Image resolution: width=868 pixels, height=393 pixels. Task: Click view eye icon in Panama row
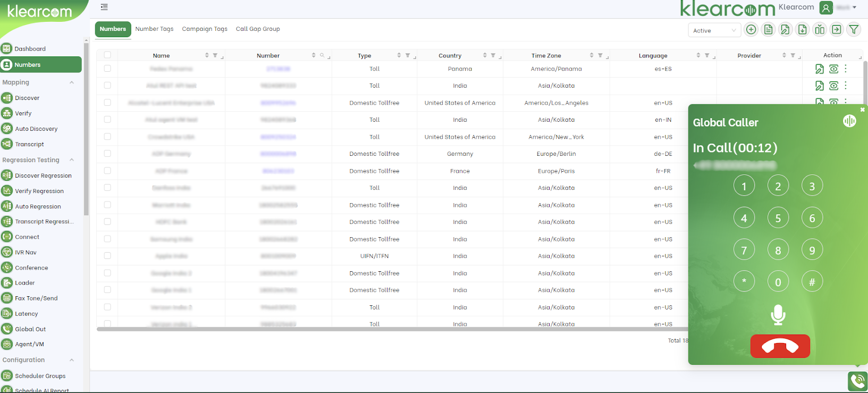point(834,69)
